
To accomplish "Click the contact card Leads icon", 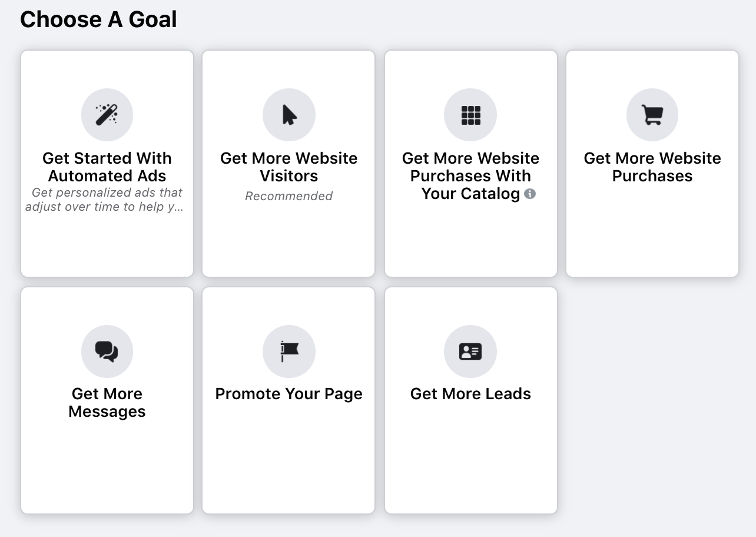I will coord(470,352).
